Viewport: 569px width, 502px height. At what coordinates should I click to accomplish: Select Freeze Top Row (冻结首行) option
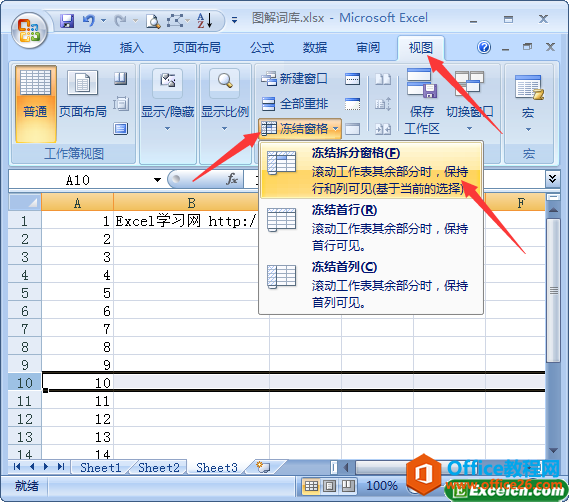(371, 227)
